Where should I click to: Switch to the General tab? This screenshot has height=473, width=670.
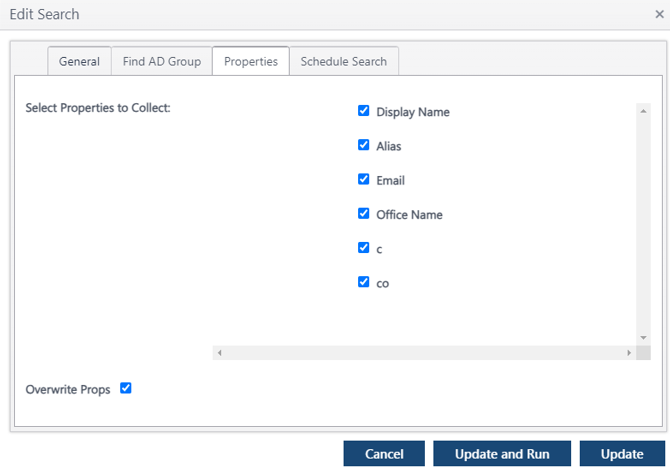click(79, 61)
